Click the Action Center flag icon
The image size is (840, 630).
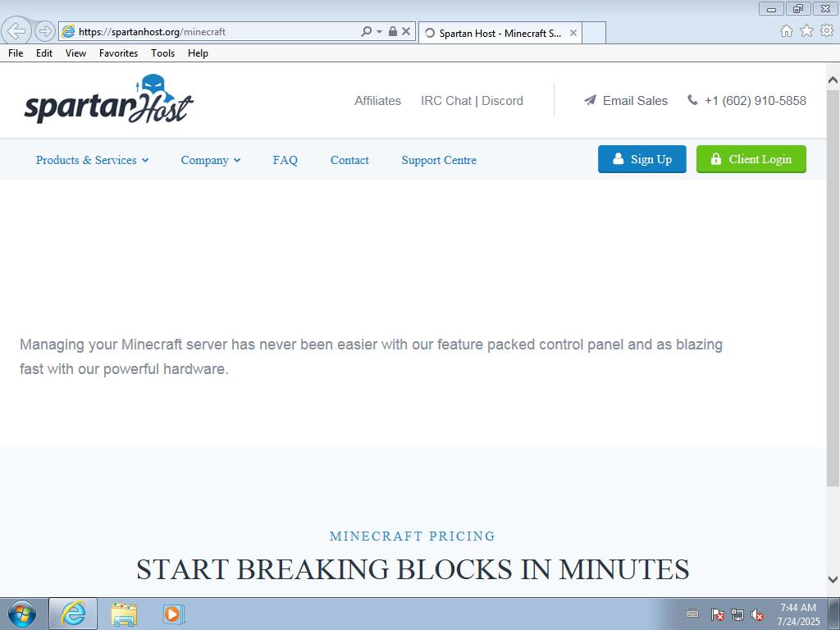point(717,614)
